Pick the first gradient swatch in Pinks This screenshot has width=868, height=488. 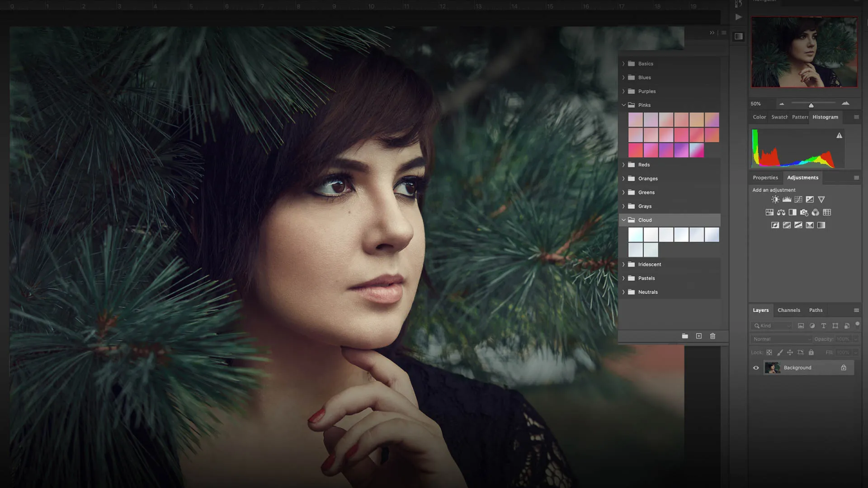click(x=635, y=120)
